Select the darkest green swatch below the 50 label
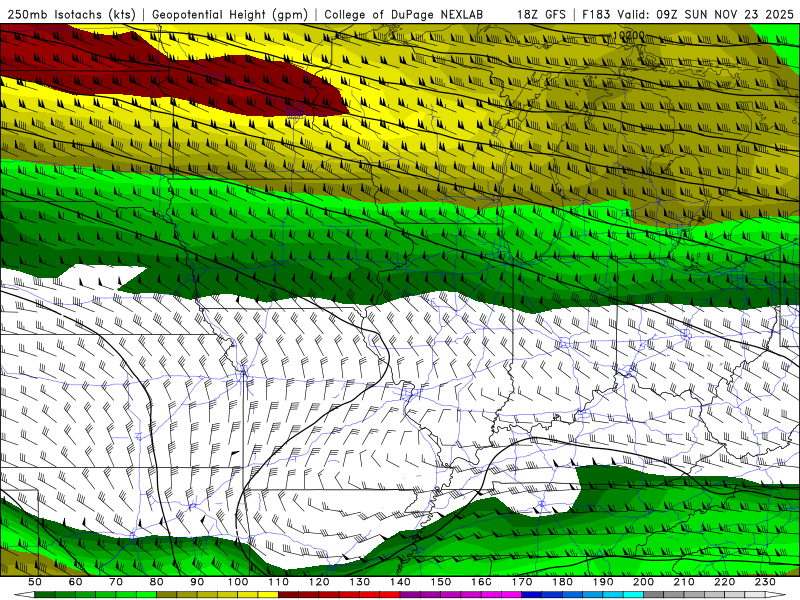This screenshot has height=600, width=800. 44,595
